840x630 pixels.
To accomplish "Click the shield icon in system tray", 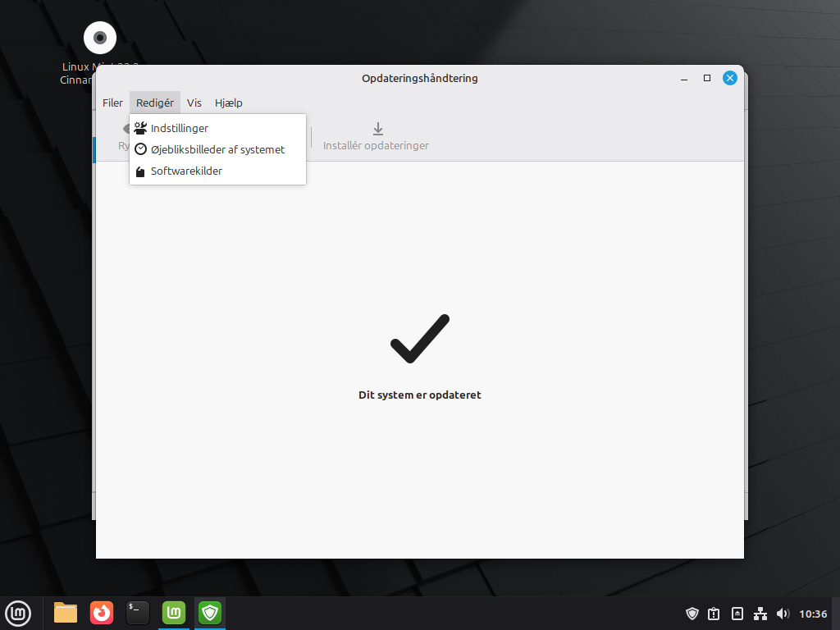I will coord(692,614).
